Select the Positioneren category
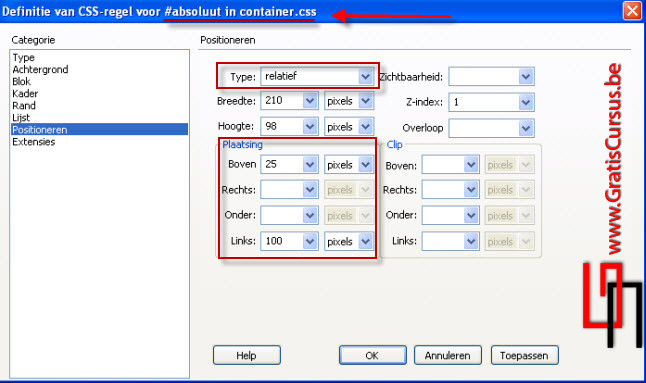Screen dimensions: 646x383 pyautogui.click(x=99, y=129)
